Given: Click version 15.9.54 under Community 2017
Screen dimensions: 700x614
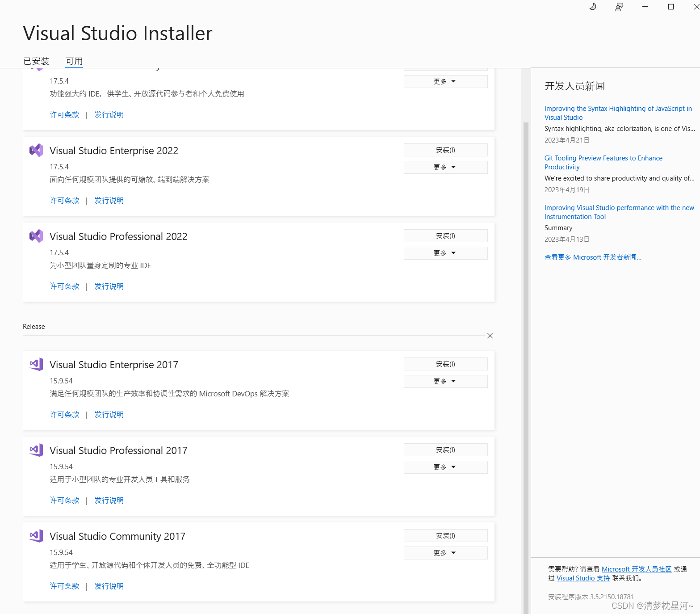Looking at the screenshot, I should tap(61, 553).
